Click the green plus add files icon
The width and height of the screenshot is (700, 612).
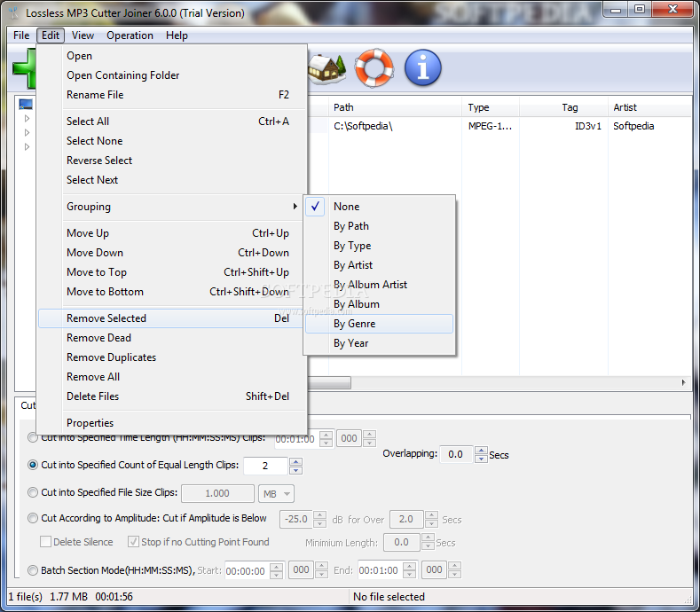tap(25, 68)
